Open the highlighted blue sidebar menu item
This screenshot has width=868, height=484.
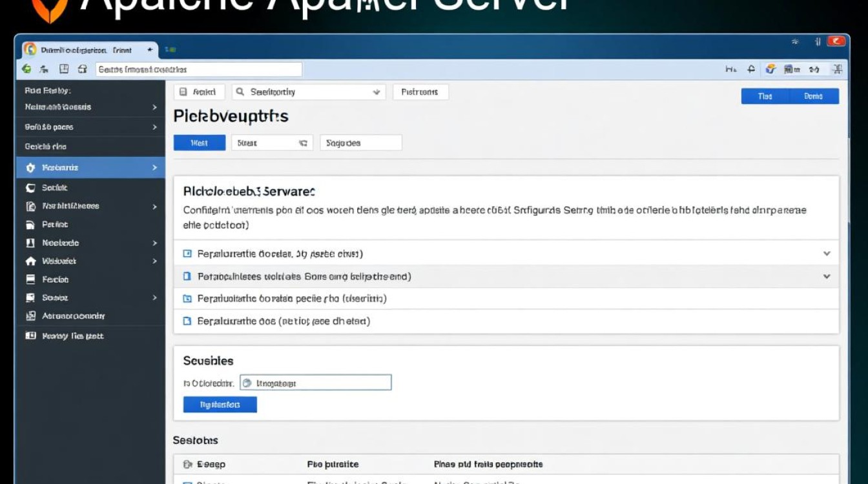coord(90,168)
